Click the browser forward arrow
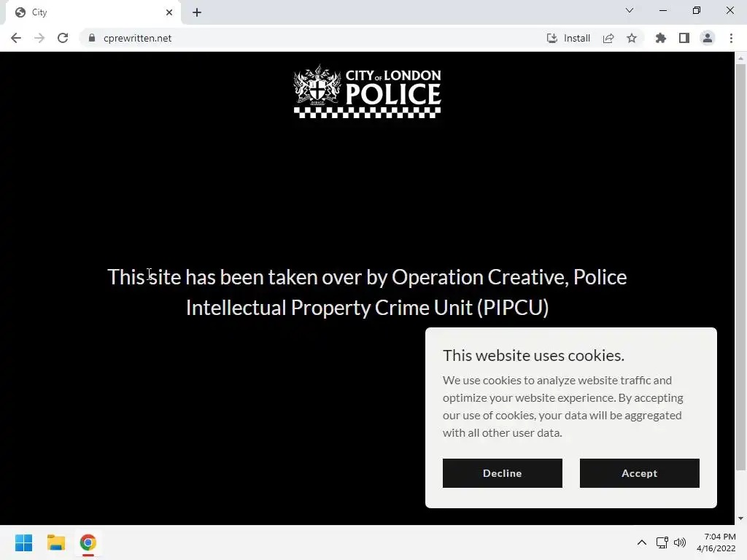The width and height of the screenshot is (747, 560). click(x=39, y=38)
